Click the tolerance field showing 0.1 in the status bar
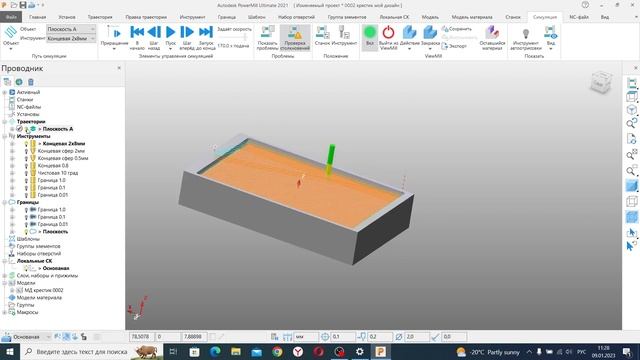The height and width of the screenshot is (360, 640). pyautogui.click(x=342, y=337)
